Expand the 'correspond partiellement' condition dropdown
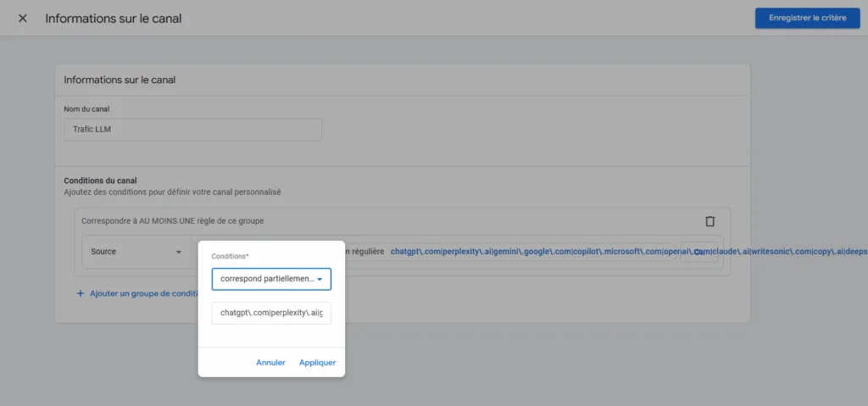 (x=271, y=279)
